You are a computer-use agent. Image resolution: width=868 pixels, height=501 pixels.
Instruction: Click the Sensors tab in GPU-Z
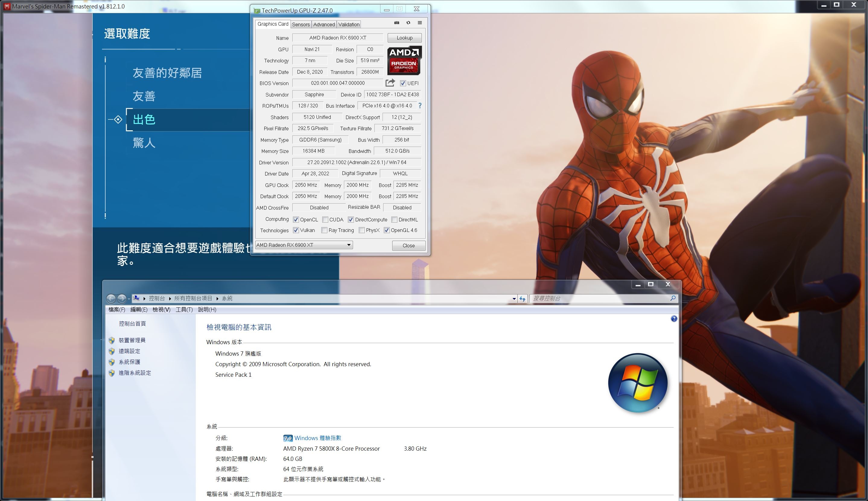(300, 23)
